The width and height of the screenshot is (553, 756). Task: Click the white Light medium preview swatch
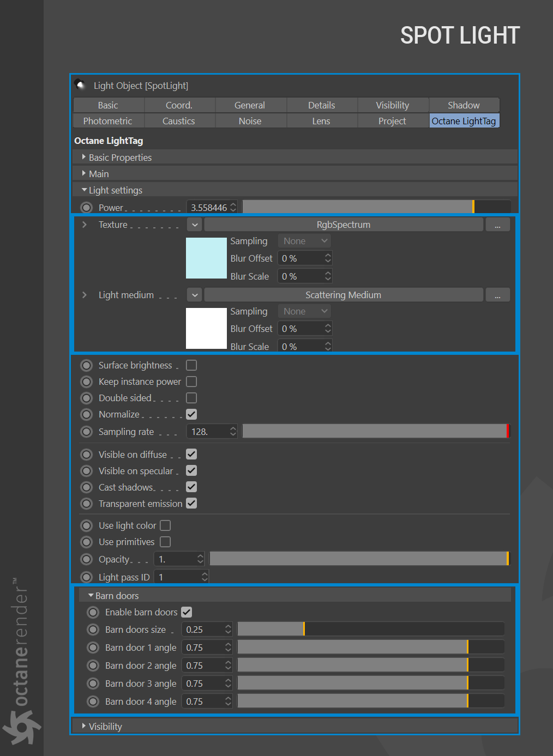(x=206, y=328)
